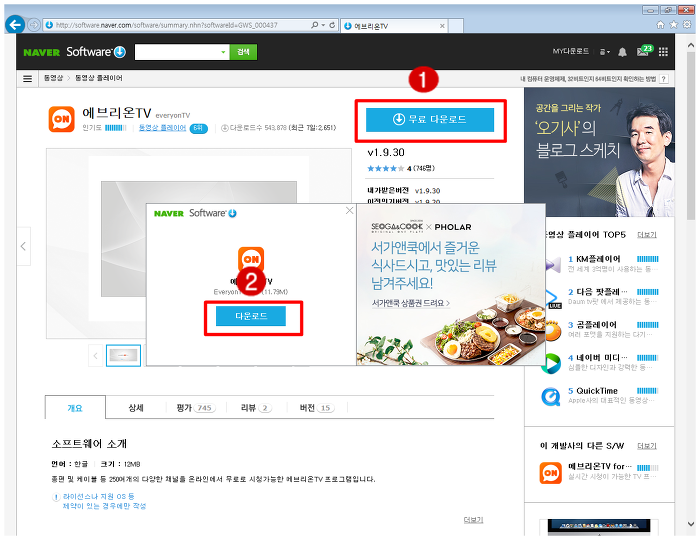The width and height of the screenshot is (700, 540).
Task: Click the browser back arrow button
Action: [15, 25]
